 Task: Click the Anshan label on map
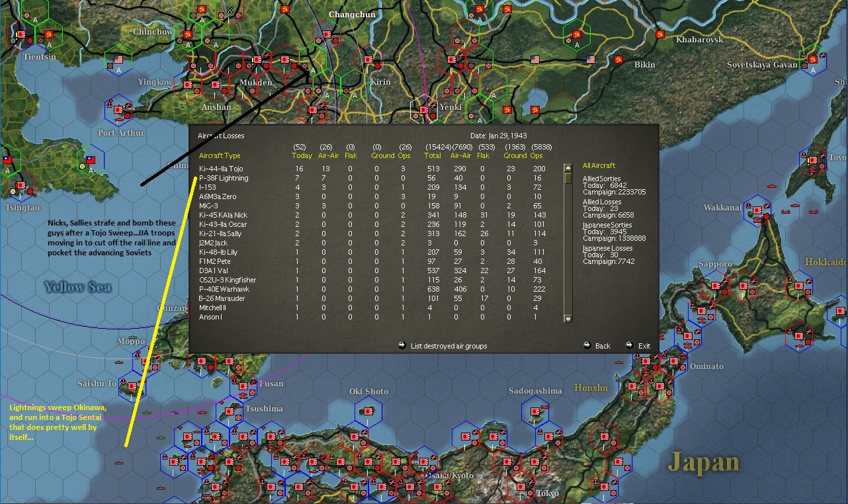217,107
